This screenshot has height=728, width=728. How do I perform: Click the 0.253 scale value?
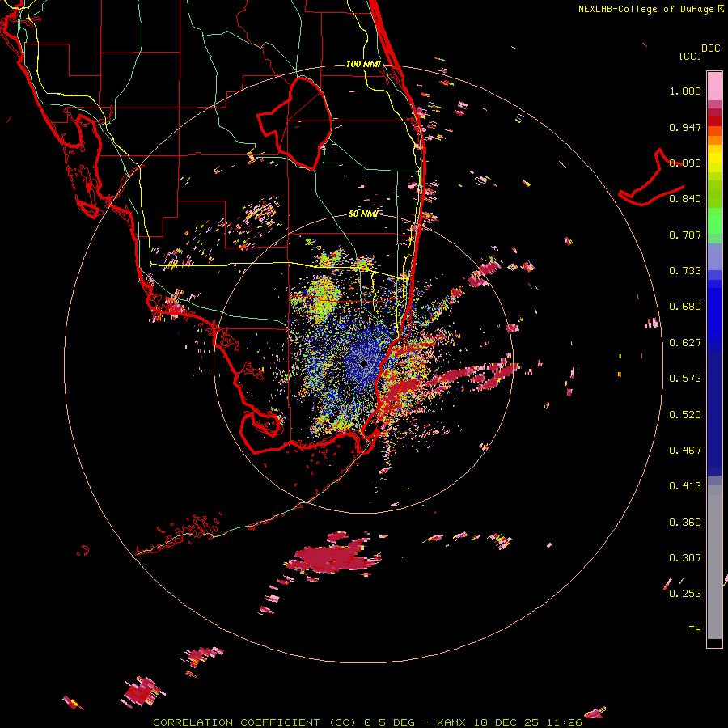click(685, 594)
